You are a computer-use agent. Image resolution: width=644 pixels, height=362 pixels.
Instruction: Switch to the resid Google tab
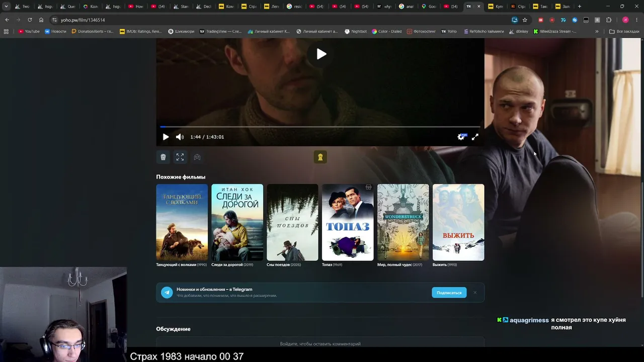[x=295, y=7]
